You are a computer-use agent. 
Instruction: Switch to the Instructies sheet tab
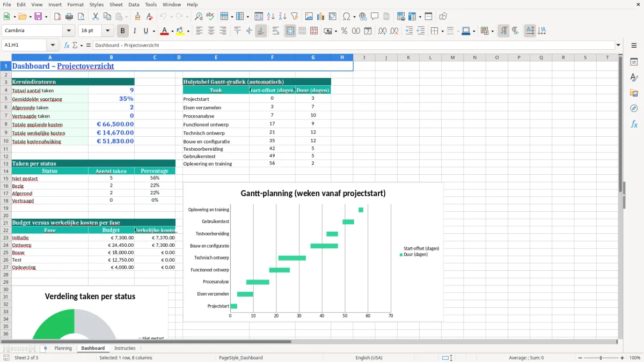click(125, 348)
